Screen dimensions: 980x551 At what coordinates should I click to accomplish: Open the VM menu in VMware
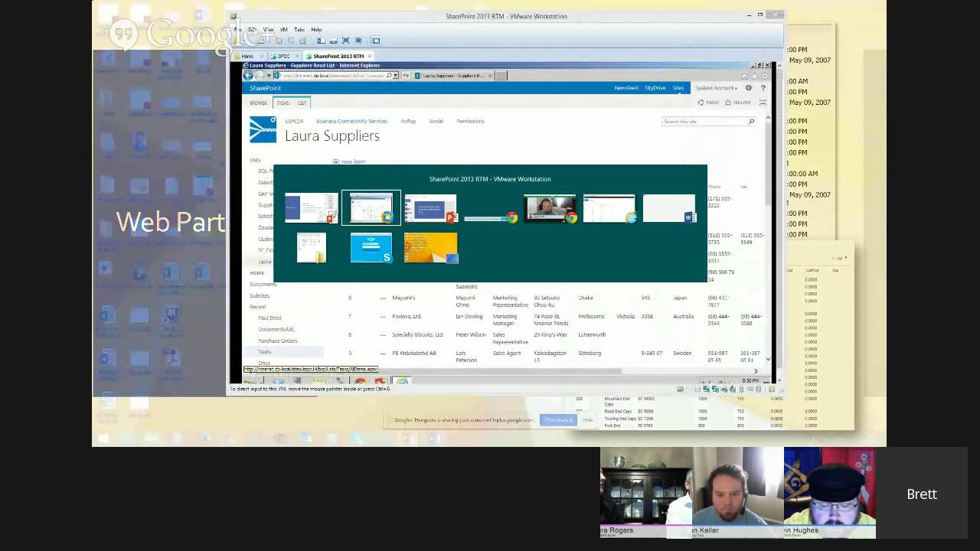284,30
